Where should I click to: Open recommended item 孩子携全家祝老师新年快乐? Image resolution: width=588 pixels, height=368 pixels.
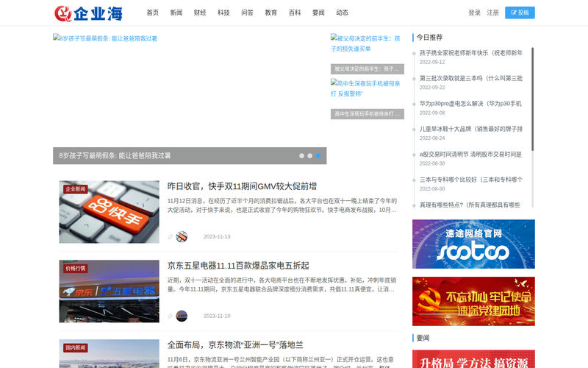471,53
